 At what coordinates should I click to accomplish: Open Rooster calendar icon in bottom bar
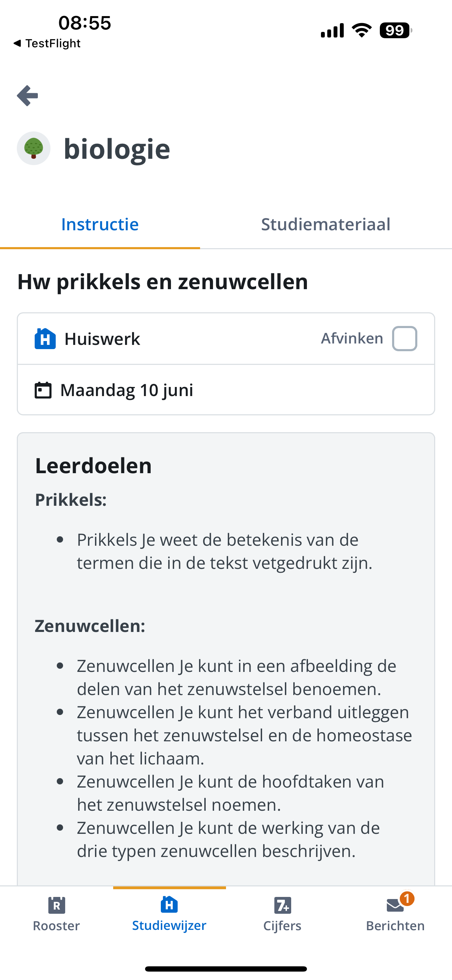pos(57,905)
